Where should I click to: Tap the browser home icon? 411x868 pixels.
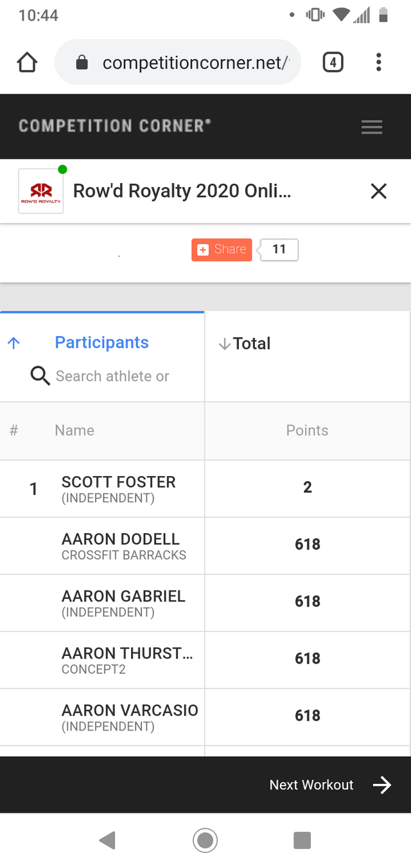pyautogui.click(x=27, y=62)
